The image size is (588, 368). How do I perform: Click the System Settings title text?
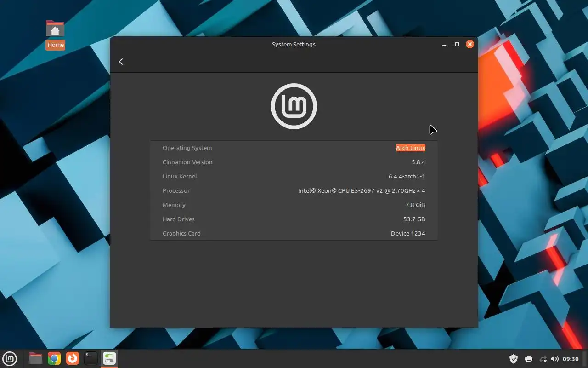294,45
